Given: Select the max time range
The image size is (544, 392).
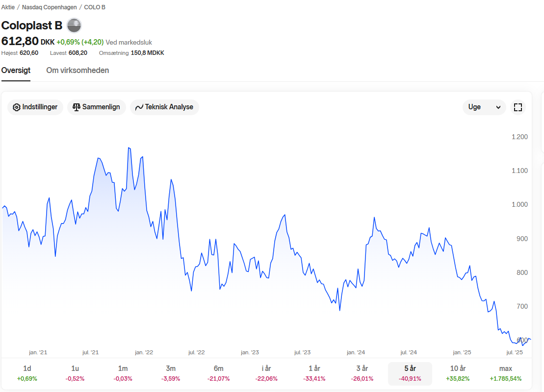Looking at the screenshot, I should (505, 373).
